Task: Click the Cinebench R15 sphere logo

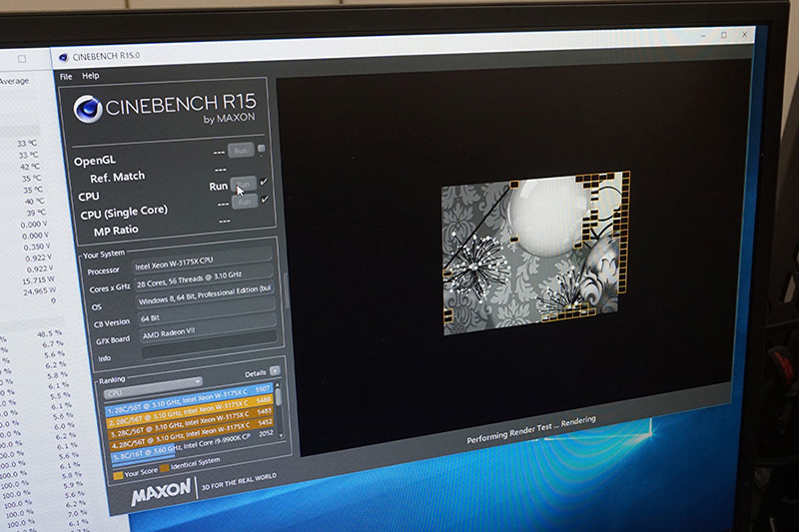Action: (x=88, y=109)
